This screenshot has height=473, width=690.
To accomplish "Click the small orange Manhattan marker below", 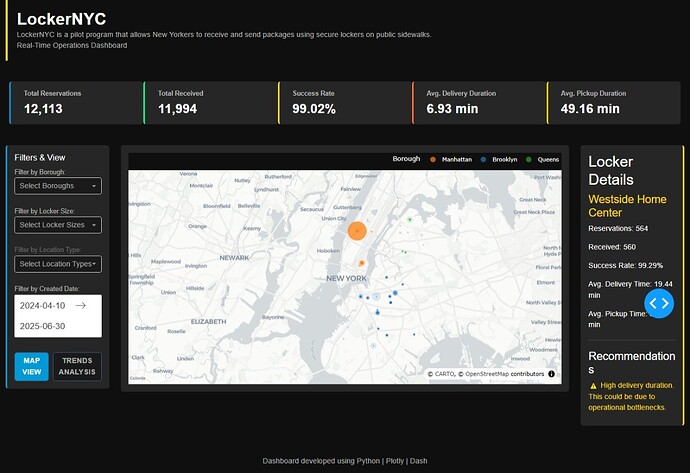I will 362,263.
